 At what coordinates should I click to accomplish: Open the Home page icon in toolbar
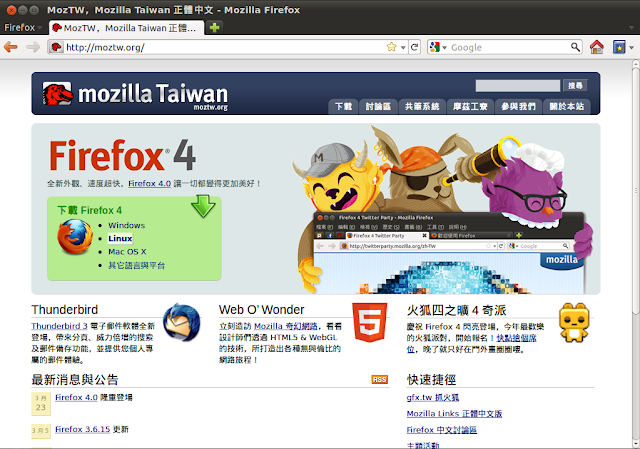coord(596,47)
